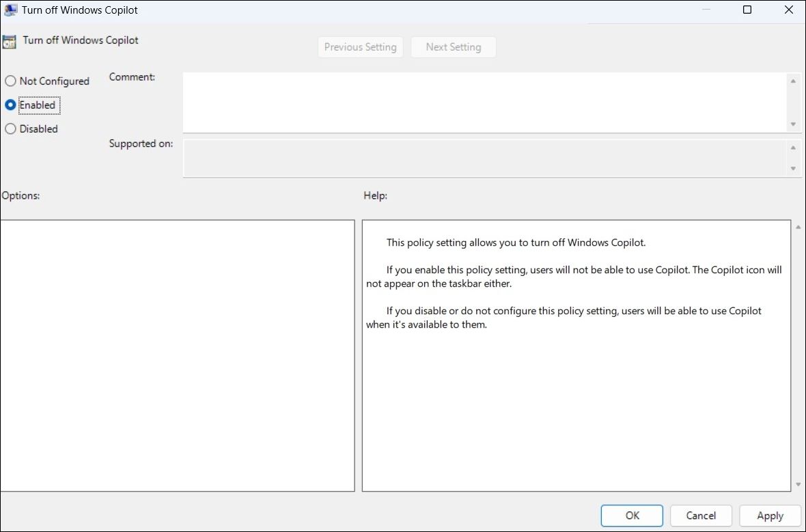Click the Comment field scrollbar track
The height and width of the screenshot is (532, 806).
click(x=793, y=102)
